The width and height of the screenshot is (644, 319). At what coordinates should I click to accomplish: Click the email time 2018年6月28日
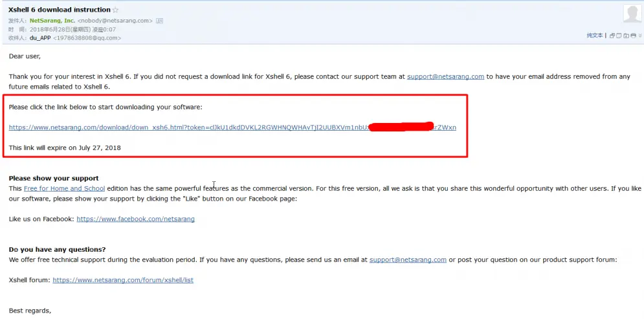coord(72,30)
